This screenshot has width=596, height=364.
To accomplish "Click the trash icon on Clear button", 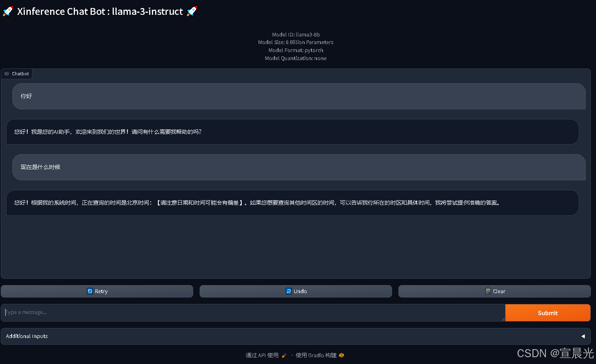I will point(487,291).
